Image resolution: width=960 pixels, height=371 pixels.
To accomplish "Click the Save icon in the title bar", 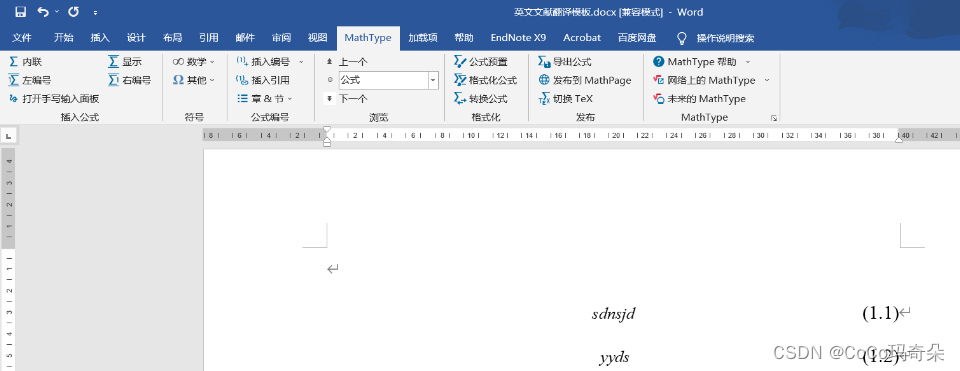I will 20,12.
